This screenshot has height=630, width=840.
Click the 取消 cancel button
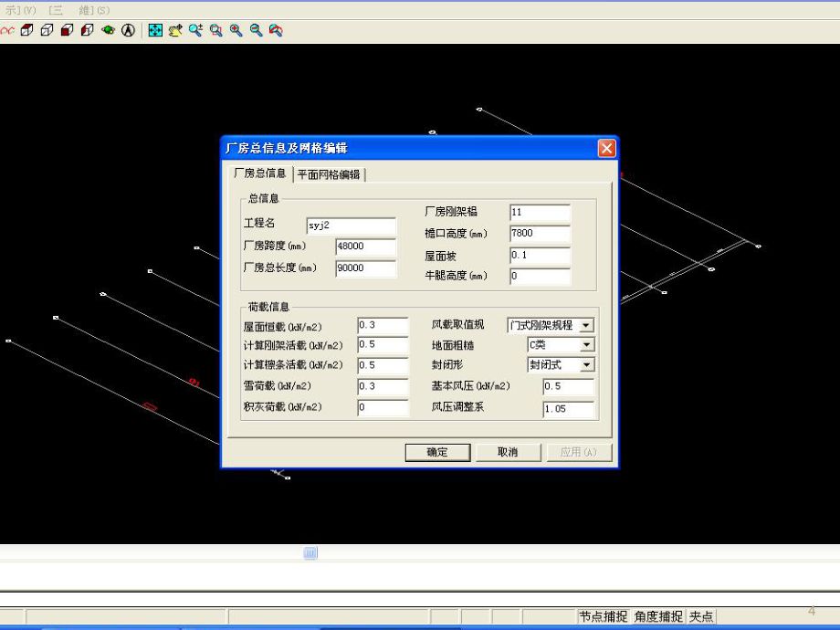click(x=509, y=452)
